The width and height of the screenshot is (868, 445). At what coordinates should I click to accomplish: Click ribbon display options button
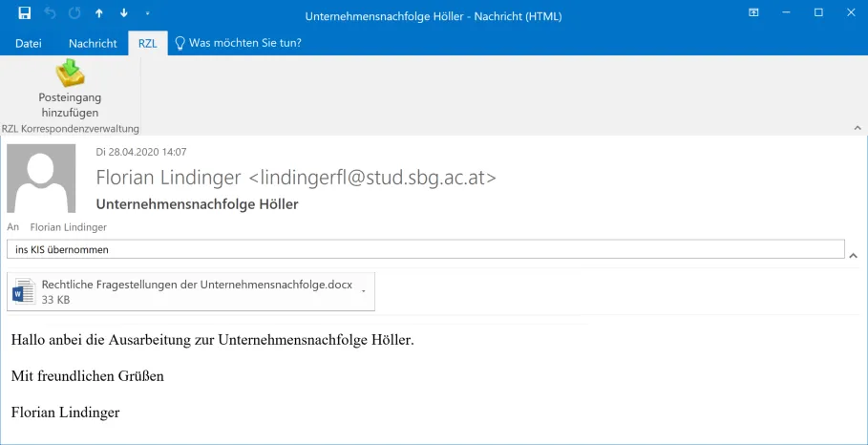click(753, 12)
